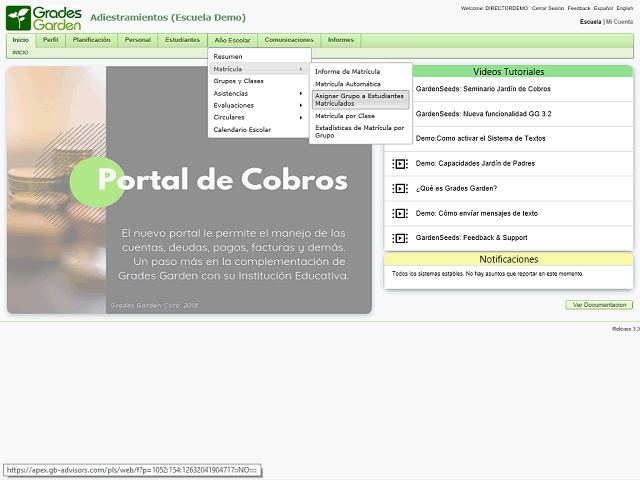Select the Año Escolar tab
The width and height of the screenshot is (640, 480).
click(x=232, y=40)
